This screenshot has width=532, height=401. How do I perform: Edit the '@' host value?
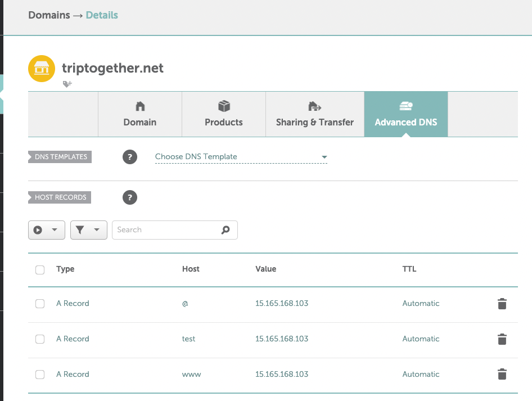click(x=185, y=304)
